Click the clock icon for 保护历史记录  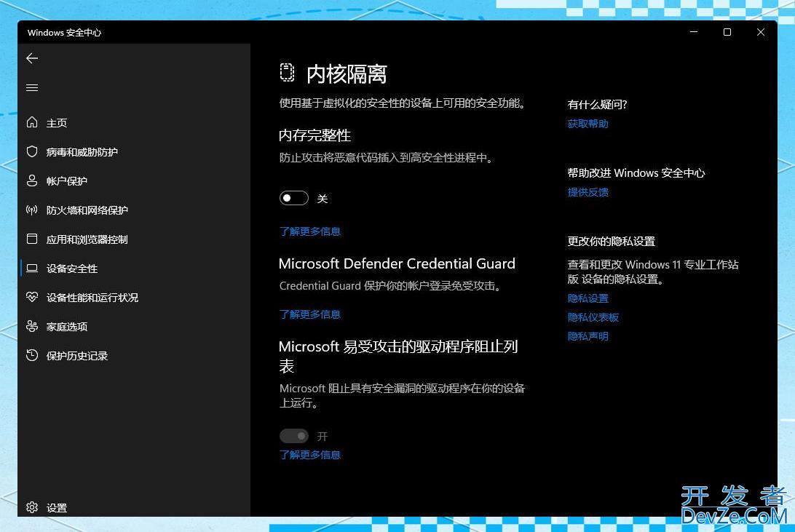click(x=32, y=355)
